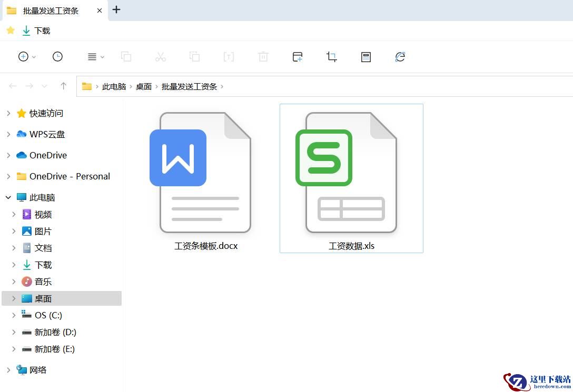Image resolution: width=573 pixels, height=392 pixels.
Task: Click 批量发送工资条 in the address breadcrumb
Action: pos(189,86)
